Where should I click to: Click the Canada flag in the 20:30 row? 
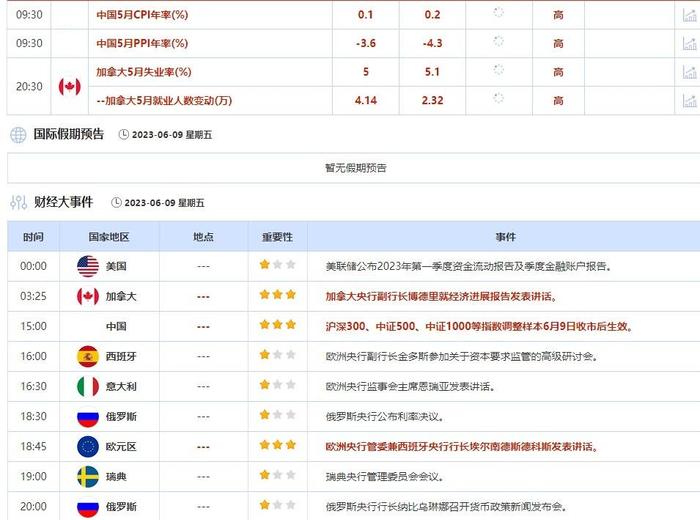pyautogui.click(x=70, y=87)
